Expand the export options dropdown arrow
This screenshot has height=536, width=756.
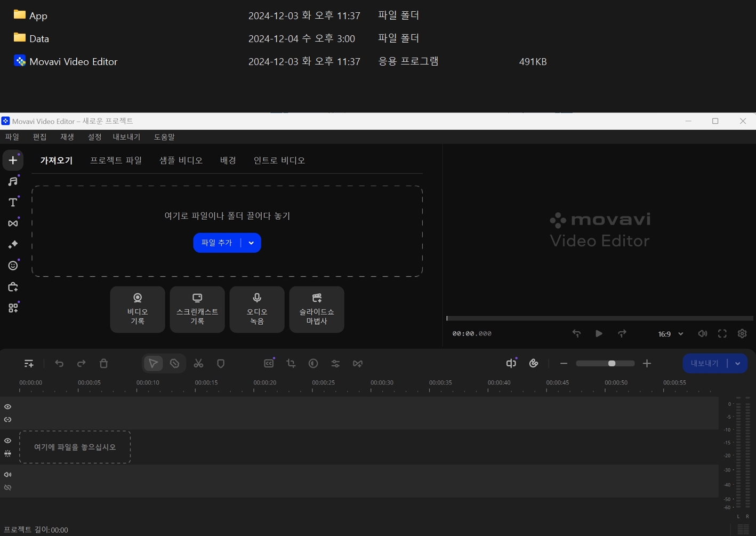[x=738, y=363]
